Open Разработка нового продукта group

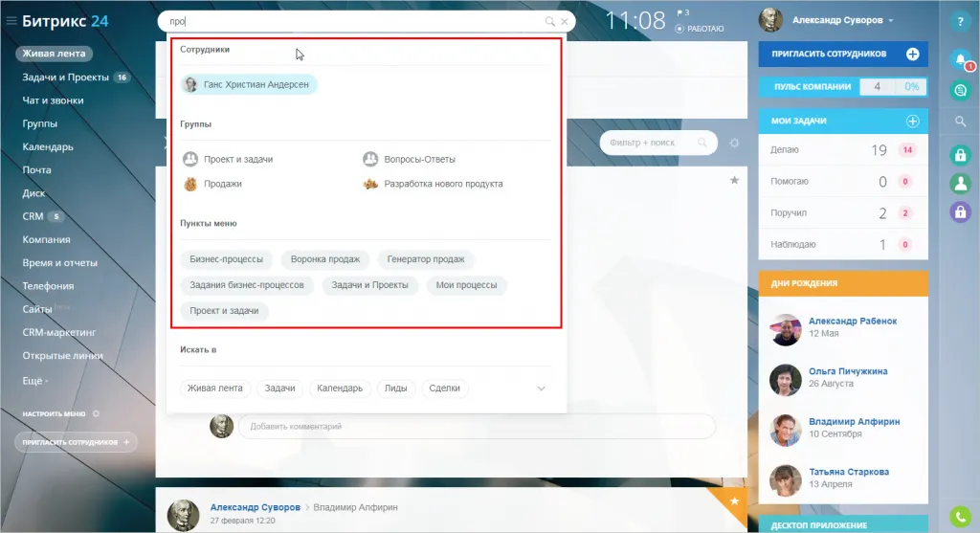(x=442, y=184)
